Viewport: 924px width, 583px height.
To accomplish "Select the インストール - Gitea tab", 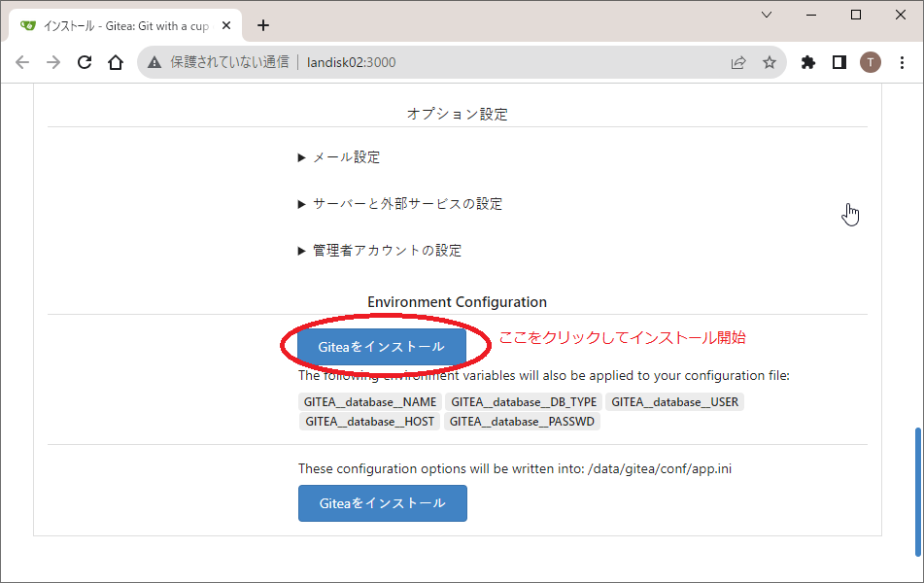I will click(x=117, y=25).
